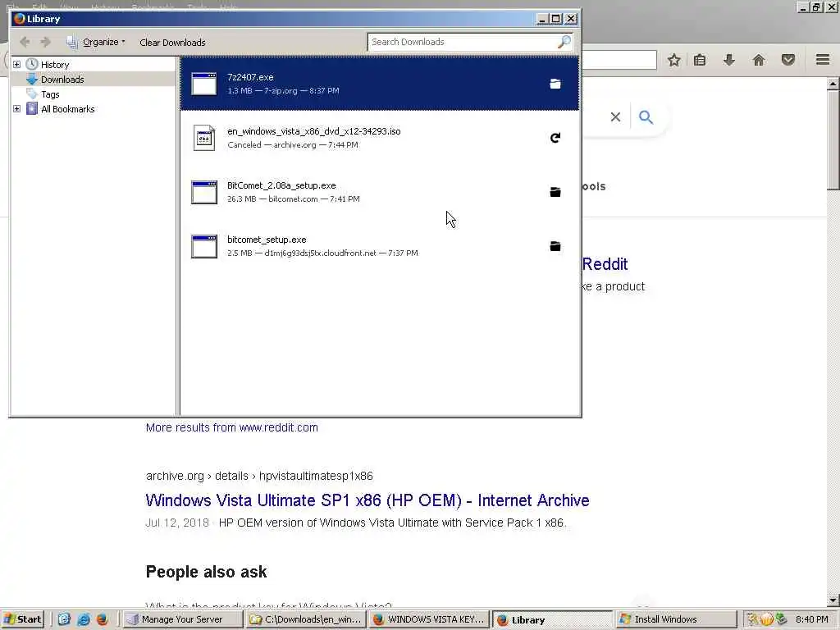Click the Vista ISO file icon
This screenshot has height=630, width=840.
[x=204, y=138]
